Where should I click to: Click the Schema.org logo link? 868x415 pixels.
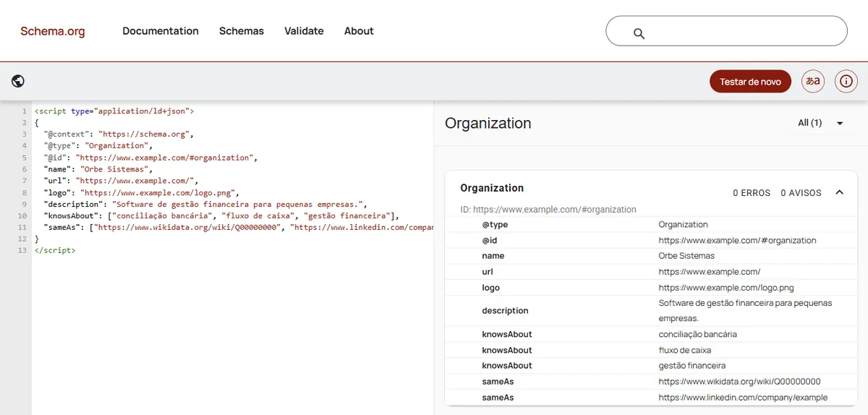click(x=53, y=31)
